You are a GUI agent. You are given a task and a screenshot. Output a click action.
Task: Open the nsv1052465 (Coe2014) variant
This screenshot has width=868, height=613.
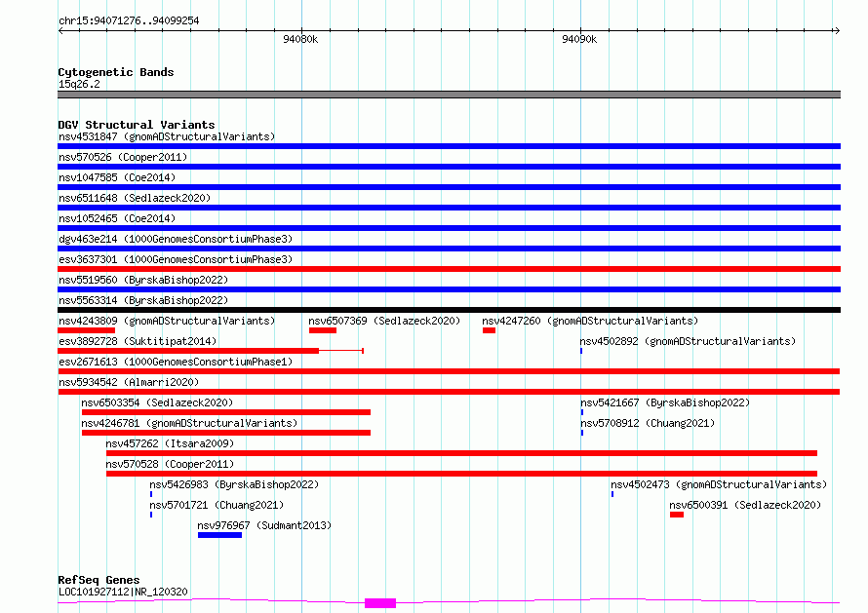click(x=117, y=218)
